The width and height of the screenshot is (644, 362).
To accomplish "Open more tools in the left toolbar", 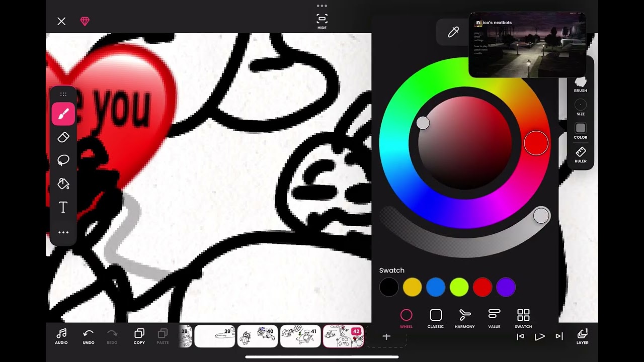I will click(63, 232).
